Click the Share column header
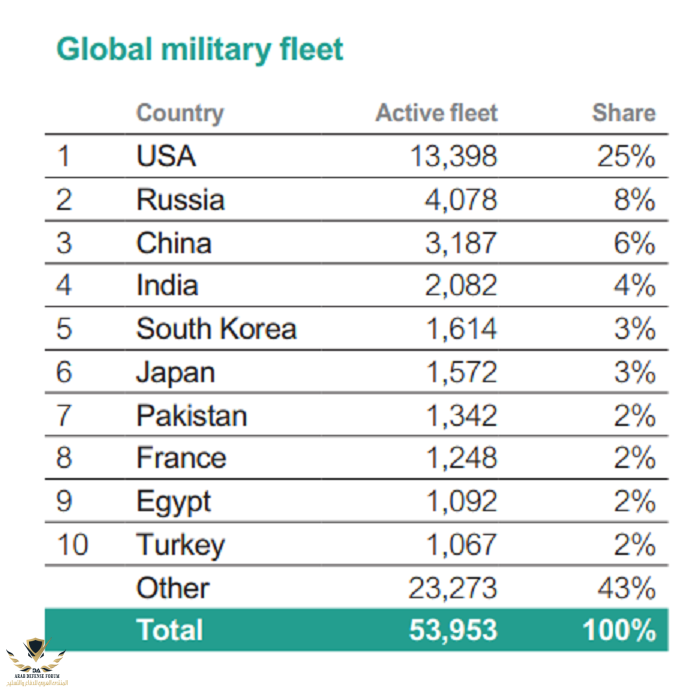Image resolution: width=688 pixels, height=688 pixels. [x=623, y=113]
